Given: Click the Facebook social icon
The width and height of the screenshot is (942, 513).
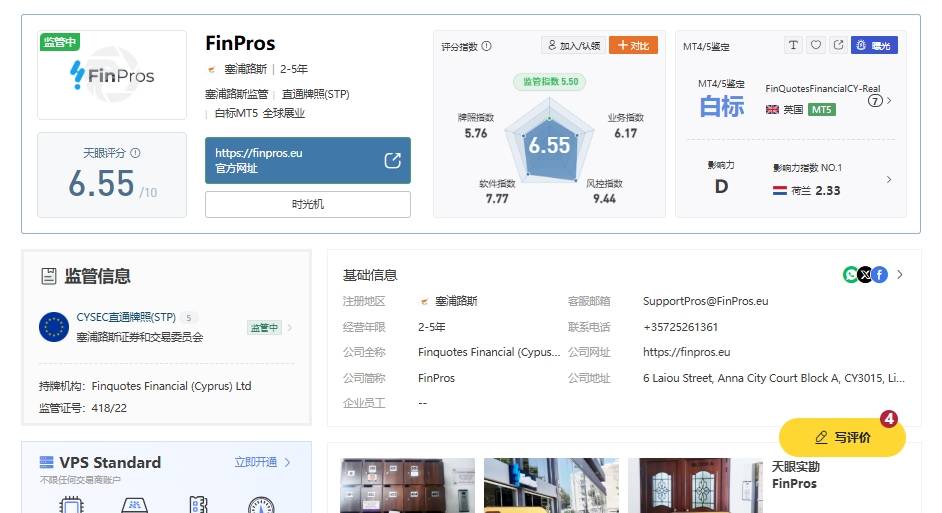Looking at the screenshot, I should (880, 275).
